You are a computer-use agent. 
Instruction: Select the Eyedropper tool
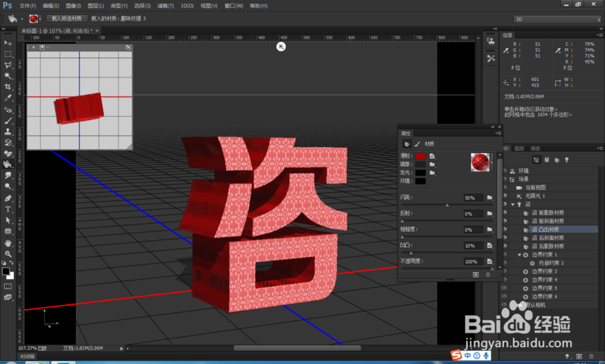(x=8, y=97)
